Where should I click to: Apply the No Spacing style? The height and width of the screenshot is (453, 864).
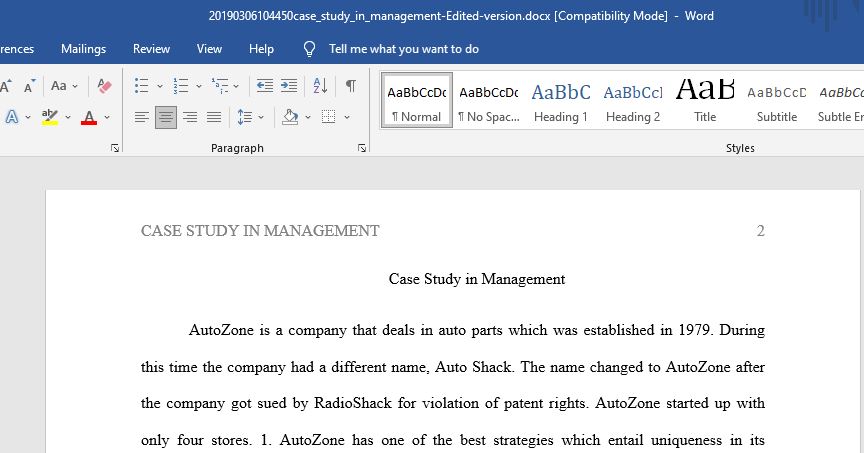point(489,100)
